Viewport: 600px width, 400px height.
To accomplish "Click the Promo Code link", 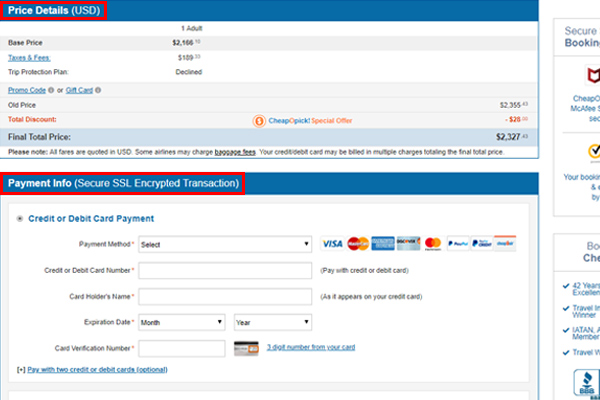I will pyautogui.click(x=27, y=90).
